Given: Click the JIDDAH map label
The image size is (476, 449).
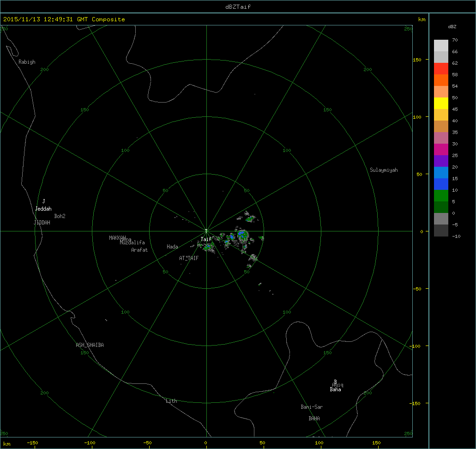Looking at the screenshot, I should tap(42, 223).
